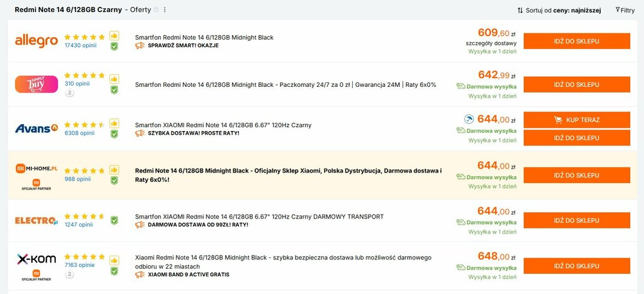
Task: Open the three-dot menu beside Oferty
Action: (165, 10)
